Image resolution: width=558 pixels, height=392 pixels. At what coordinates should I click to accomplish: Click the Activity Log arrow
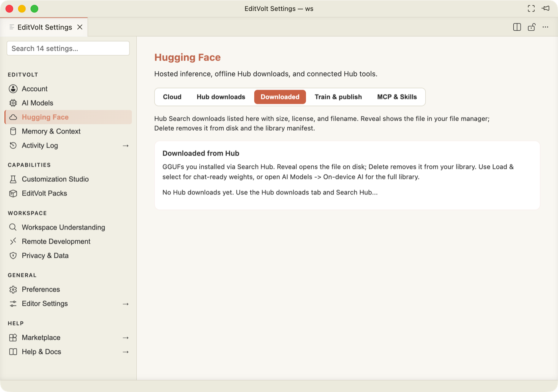pyautogui.click(x=126, y=146)
